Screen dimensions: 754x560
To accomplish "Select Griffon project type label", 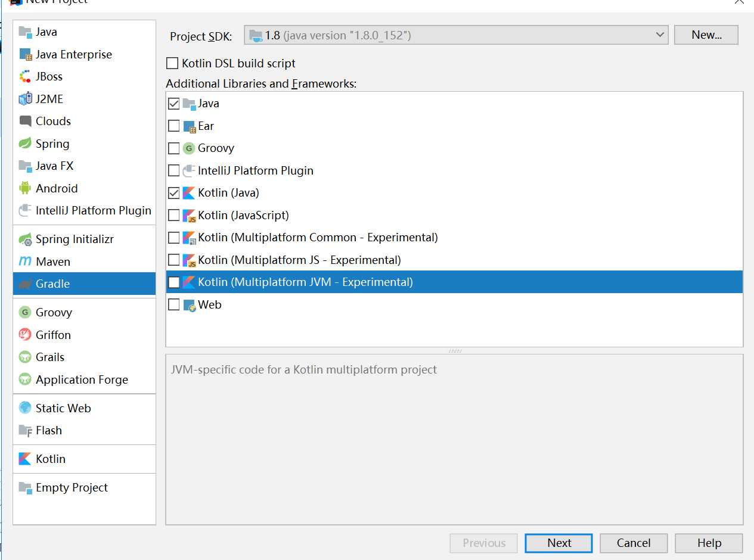I will coord(53,335).
